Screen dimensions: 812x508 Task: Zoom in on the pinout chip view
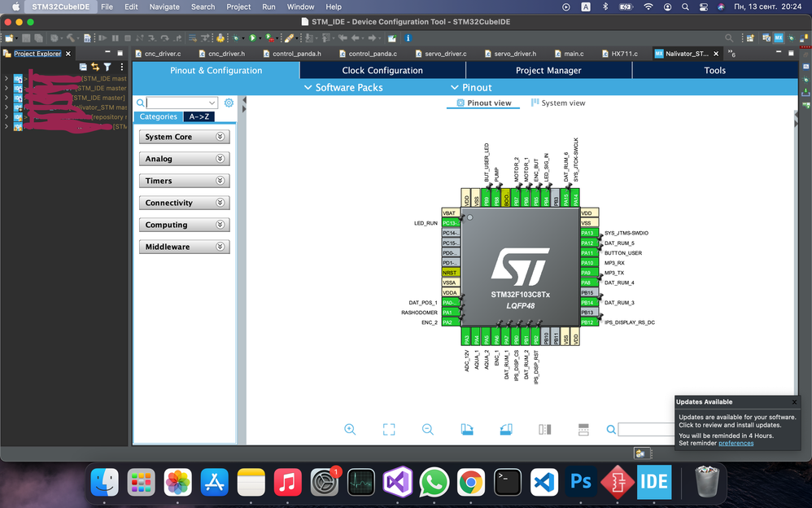(350, 429)
